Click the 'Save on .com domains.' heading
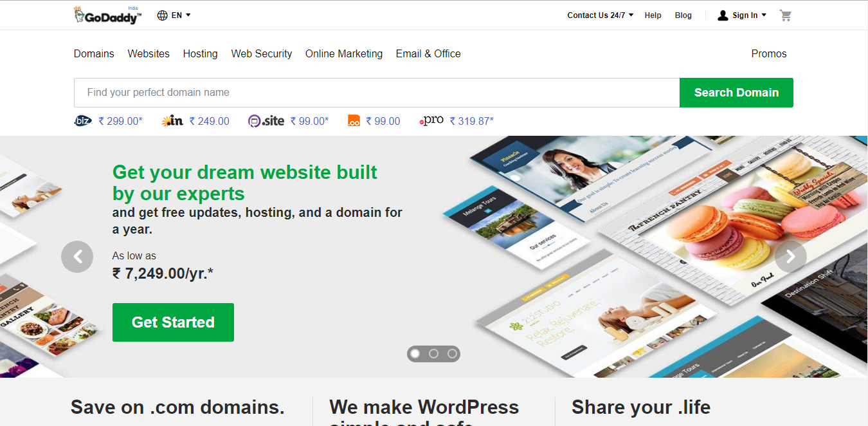This screenshot has height=426, width=868. 177,407
